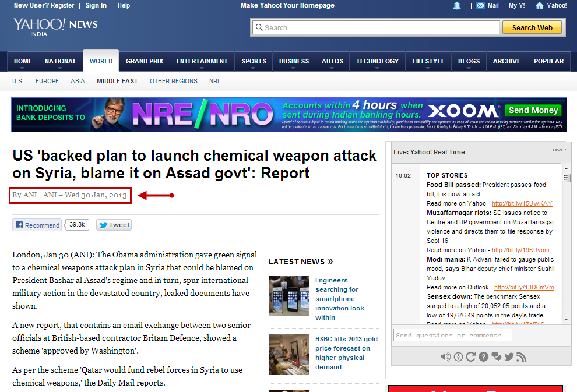Viewport: 577px width, 392px height.
Task: Click the Search Web button
Action: (532, 27)
